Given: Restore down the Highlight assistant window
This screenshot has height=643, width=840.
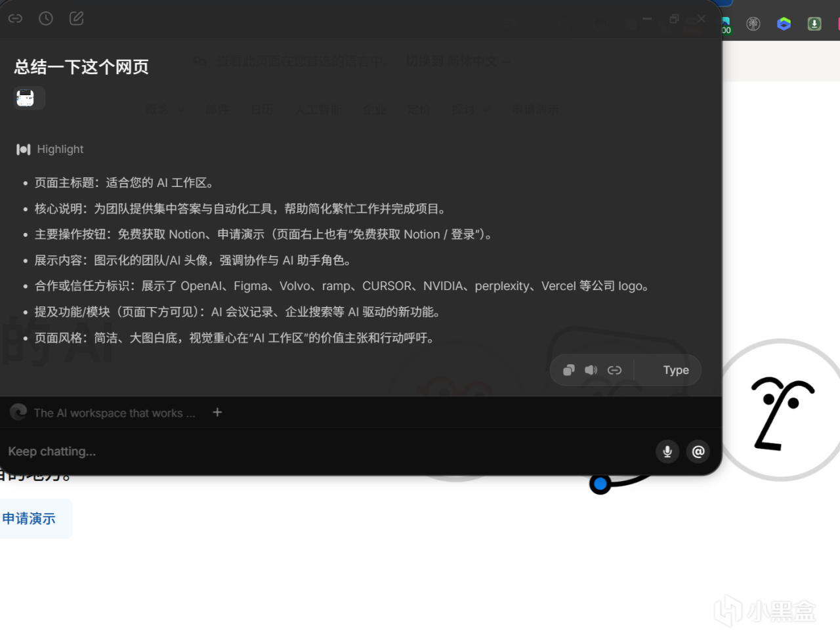Looking at the screenshot, I should [674, 19].
